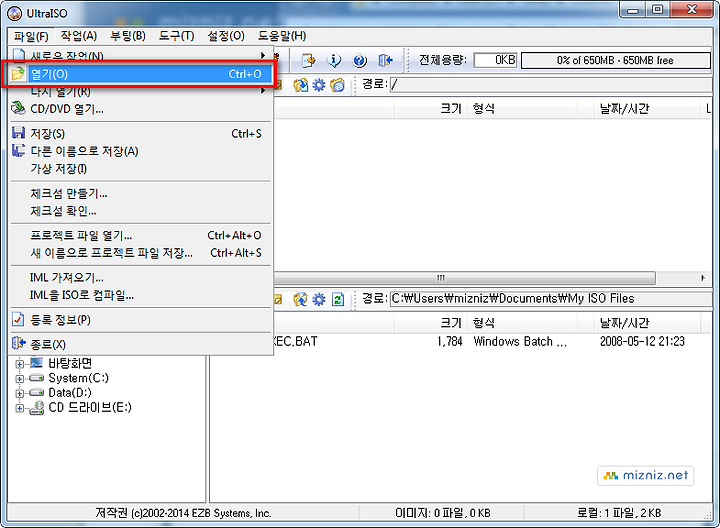Click the Windows Batch ... type cell
The image size is (720, 528).
click(520, 342)
